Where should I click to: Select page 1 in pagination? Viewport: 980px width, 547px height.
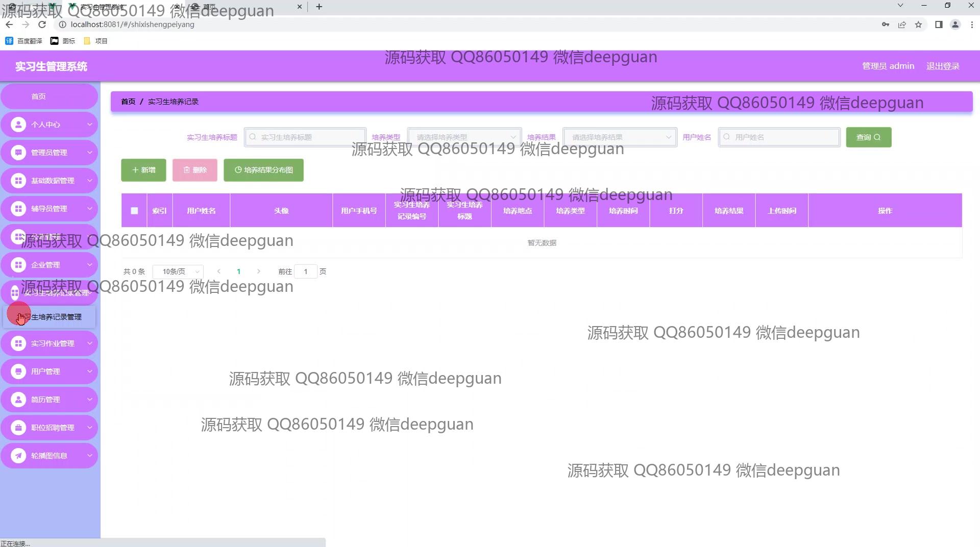click(x=238, y=271)
